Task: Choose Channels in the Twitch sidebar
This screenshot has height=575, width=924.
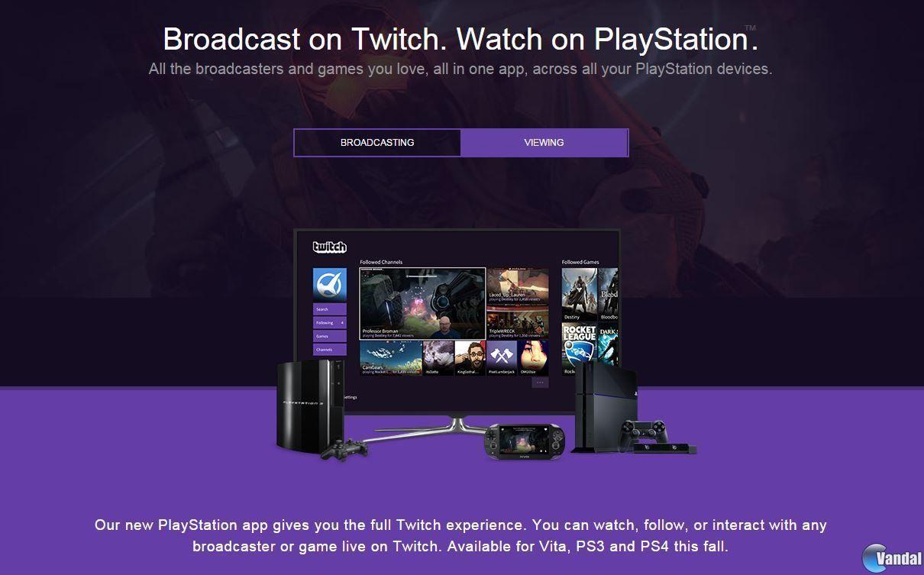Action: coord(329,350)
